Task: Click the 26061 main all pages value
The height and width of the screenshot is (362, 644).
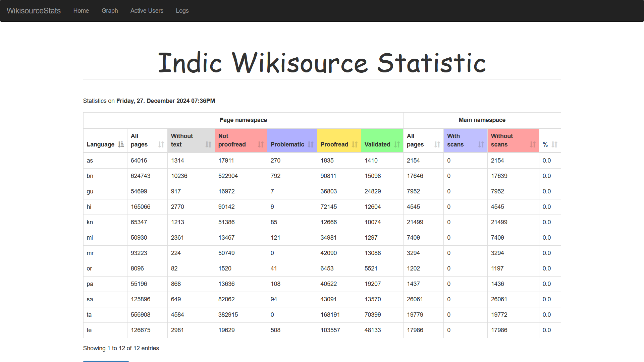Action: tap(415, 299)
